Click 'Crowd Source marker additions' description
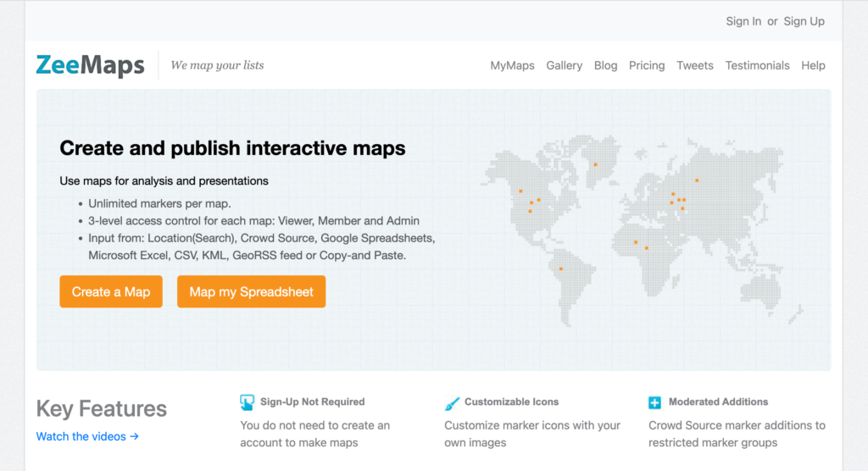 pyautogui.click(x=737, y=434)
